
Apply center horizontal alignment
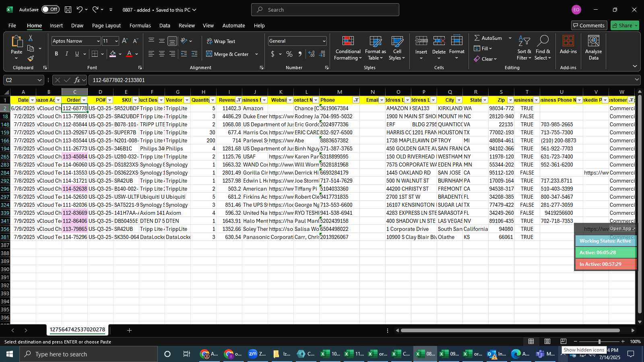(162, 54)
